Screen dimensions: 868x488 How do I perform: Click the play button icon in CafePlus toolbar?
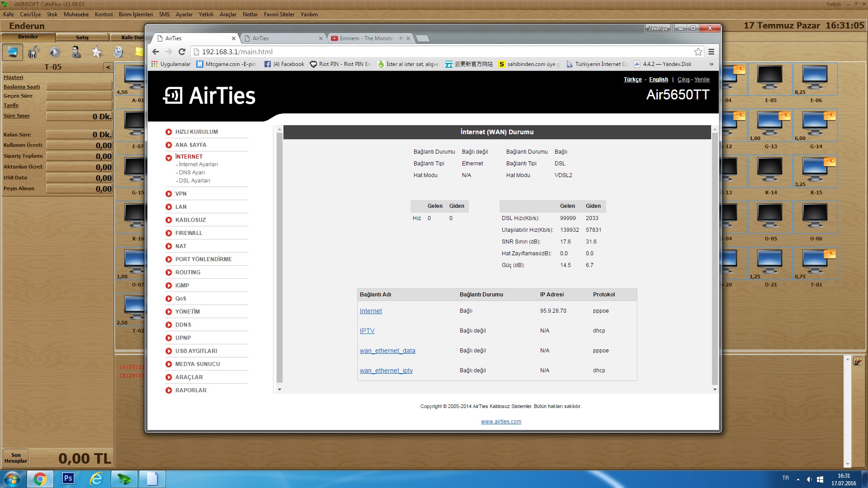55,52
